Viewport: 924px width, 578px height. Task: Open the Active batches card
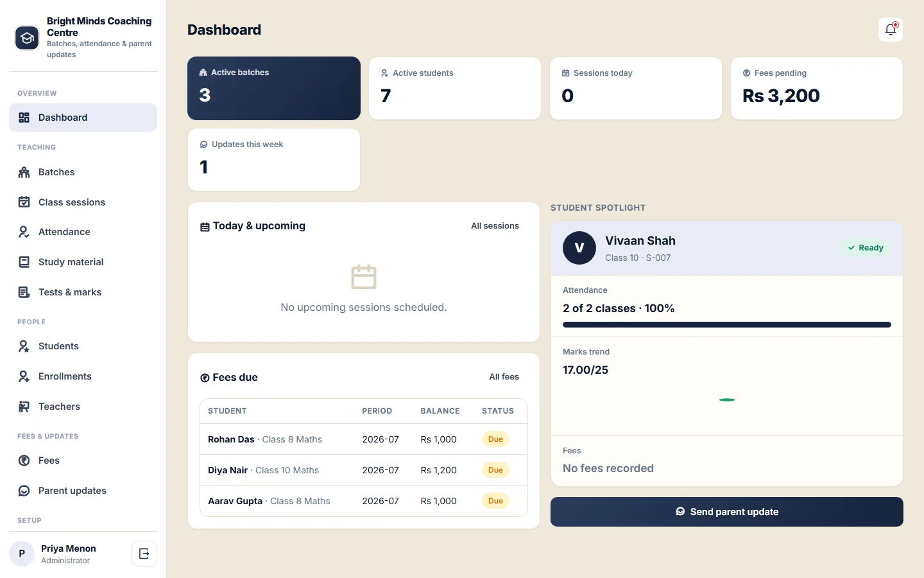pos(274,89)
